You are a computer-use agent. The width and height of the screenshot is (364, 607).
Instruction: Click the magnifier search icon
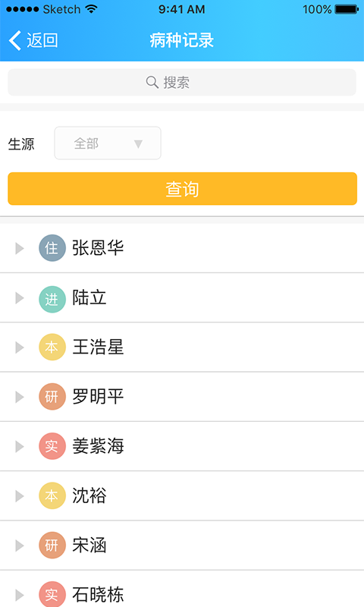152,82
